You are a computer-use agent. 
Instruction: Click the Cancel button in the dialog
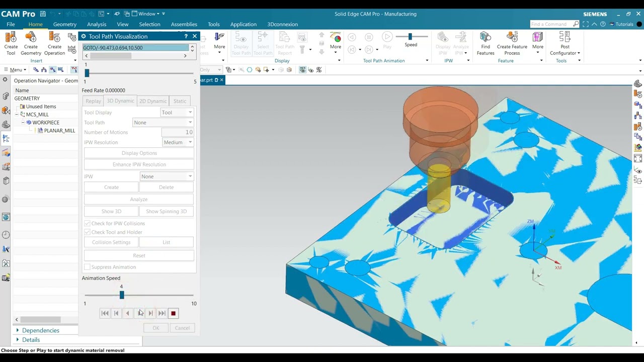coord(182,328)
